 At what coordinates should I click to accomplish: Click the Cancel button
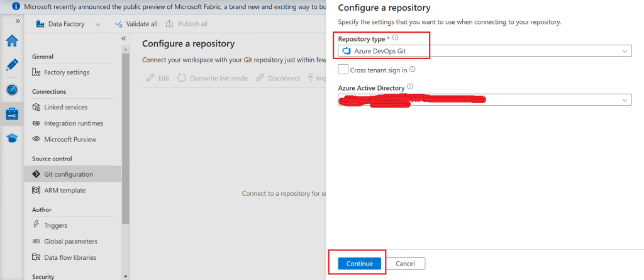406,264
